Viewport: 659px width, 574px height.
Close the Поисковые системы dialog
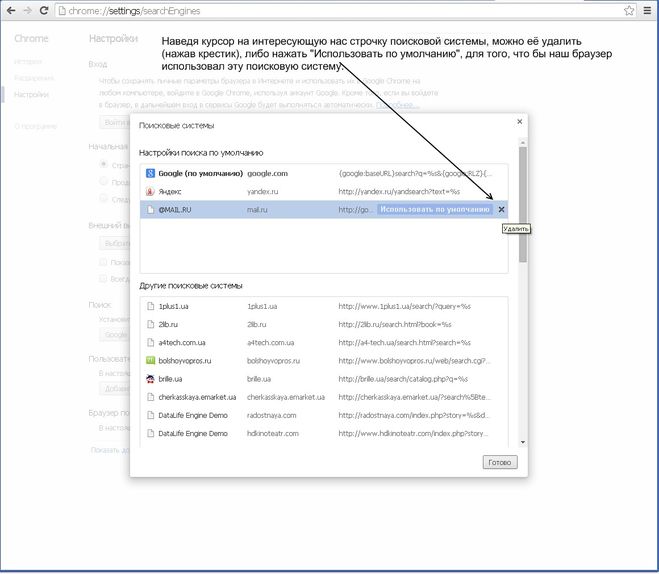click(x=519, y=122)
